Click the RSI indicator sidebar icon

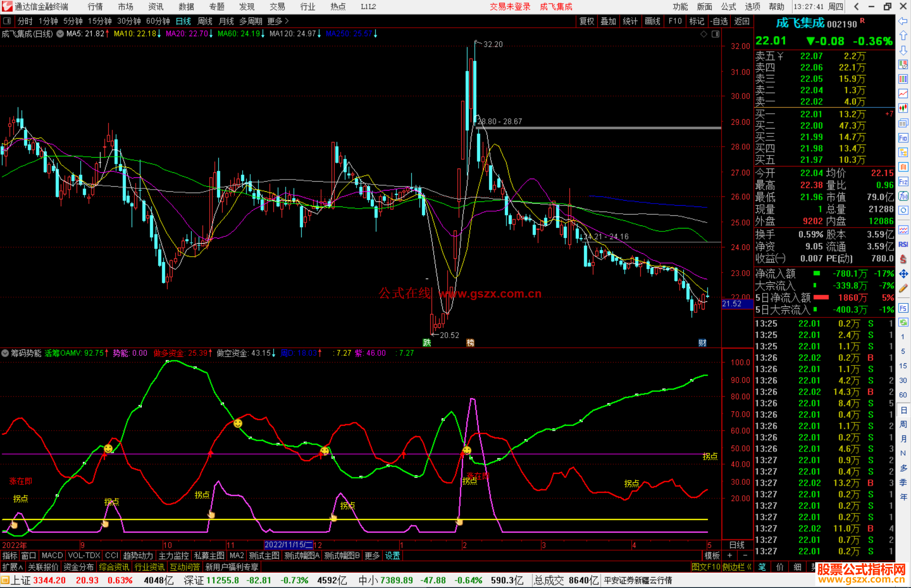pyautogui.click(x=903, y=244)
